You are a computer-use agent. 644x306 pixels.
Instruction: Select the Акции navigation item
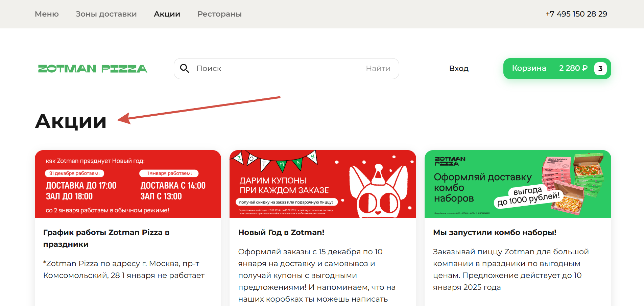pos(167,14)
